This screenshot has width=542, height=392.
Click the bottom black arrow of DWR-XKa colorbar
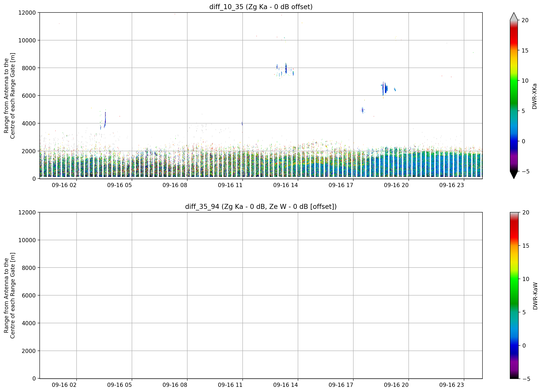pos(514,175)
